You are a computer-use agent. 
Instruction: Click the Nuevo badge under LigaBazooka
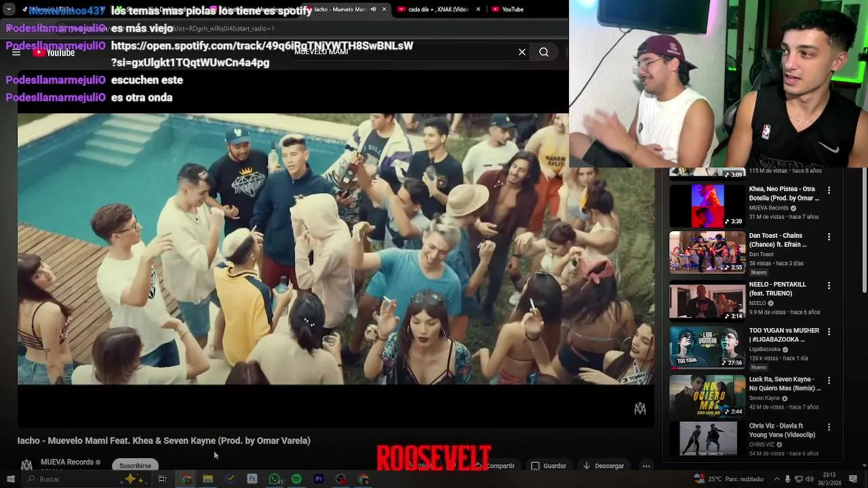[759, 367]
